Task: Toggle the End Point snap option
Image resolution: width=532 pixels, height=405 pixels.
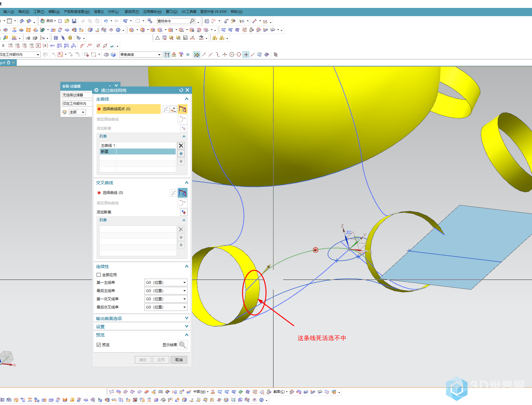Action: click(204, 55)
